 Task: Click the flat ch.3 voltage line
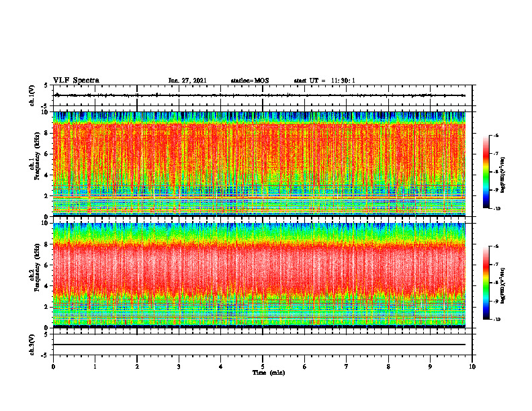point(259,345)
